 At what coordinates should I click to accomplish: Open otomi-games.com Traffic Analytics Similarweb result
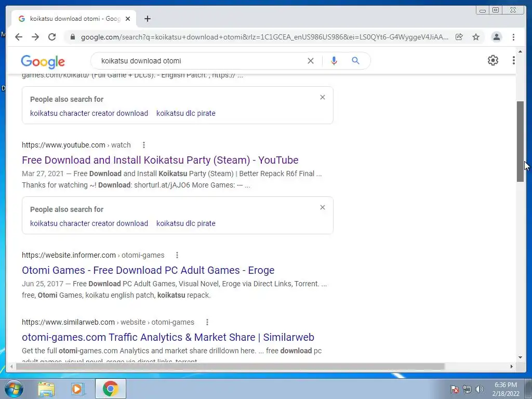[168, 337]
